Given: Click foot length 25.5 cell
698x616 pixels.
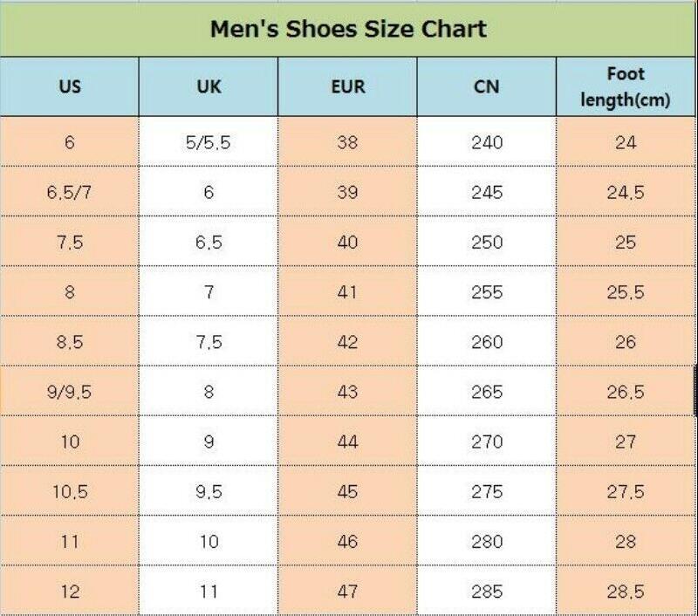Looking at the screenshot, I should pos(626,292).
